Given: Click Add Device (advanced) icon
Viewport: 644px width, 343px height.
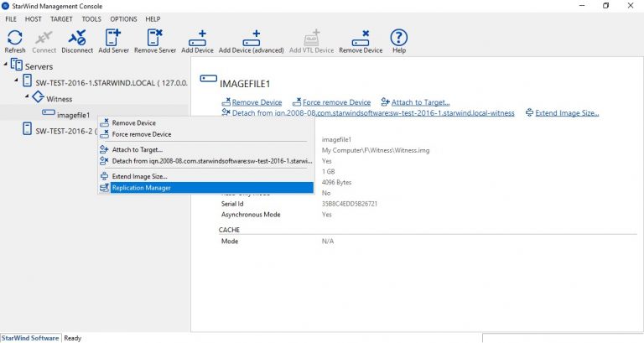Looking at the screenshot, I should point(252,39).
